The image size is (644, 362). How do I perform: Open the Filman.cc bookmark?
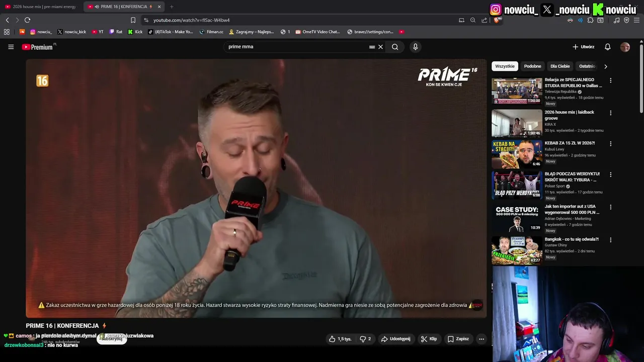coord(211,32)
